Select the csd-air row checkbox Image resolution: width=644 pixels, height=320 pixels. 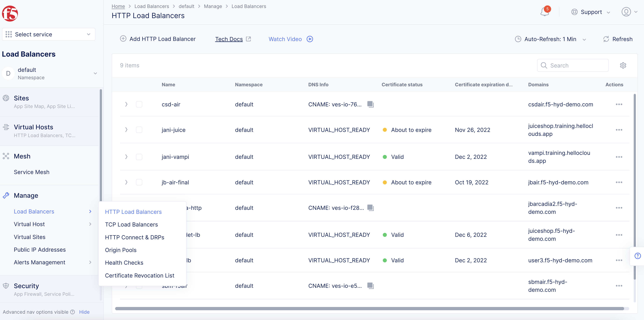click(x=139, y=104)
